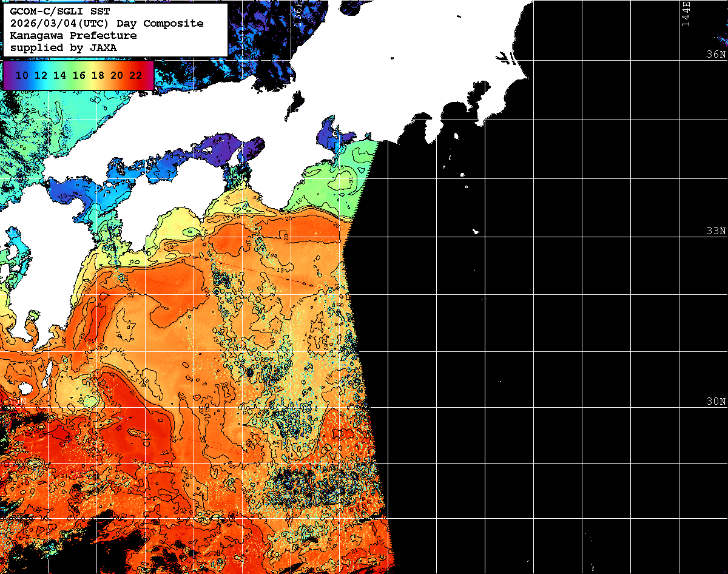
Task: Select the Kanagawa Prefecture label
Action: tap(73, 35)
